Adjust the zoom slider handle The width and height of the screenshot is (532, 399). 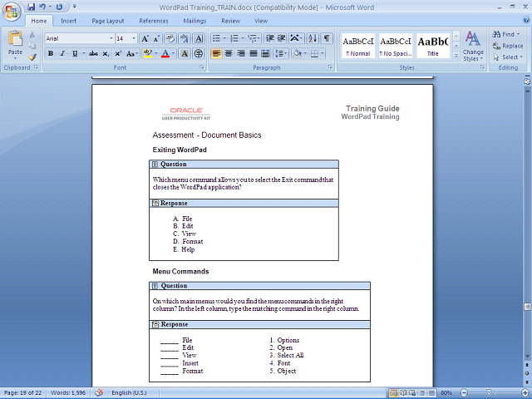489,393
